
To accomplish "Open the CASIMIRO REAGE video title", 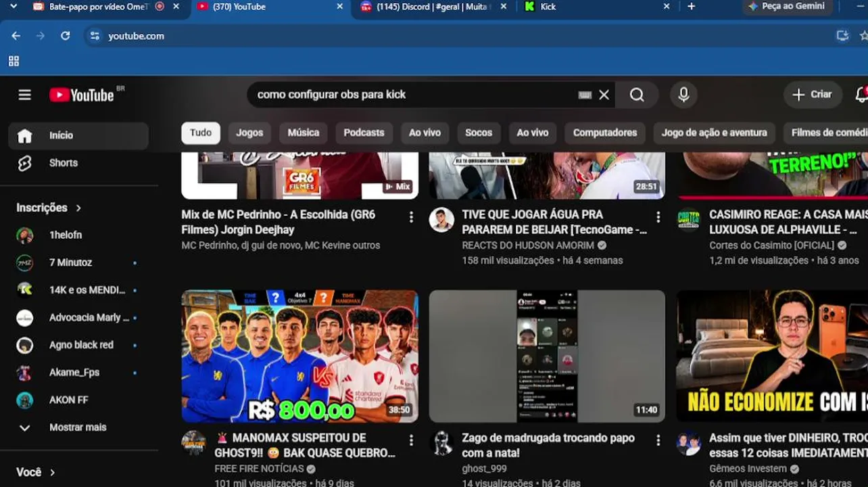I will tap(788, 222).
